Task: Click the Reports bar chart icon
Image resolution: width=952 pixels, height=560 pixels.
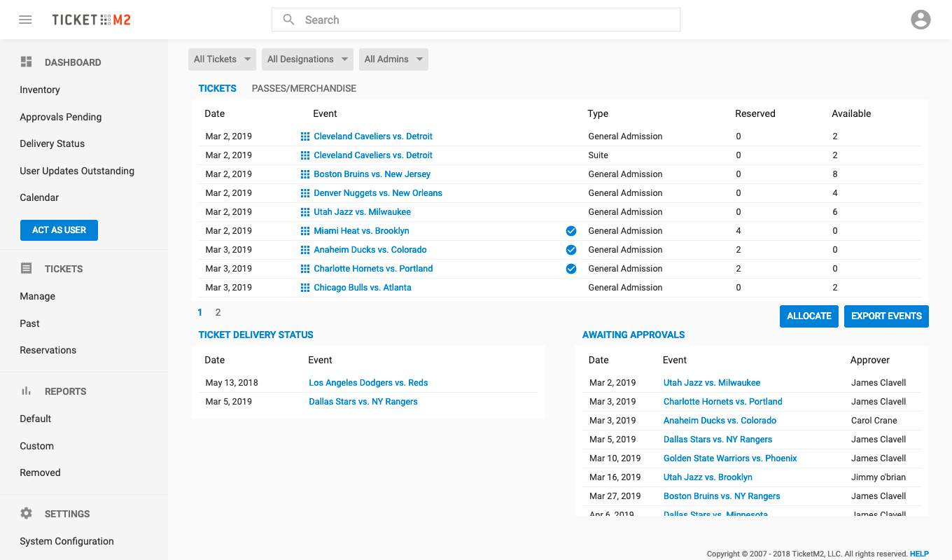Action: point(27,391)
